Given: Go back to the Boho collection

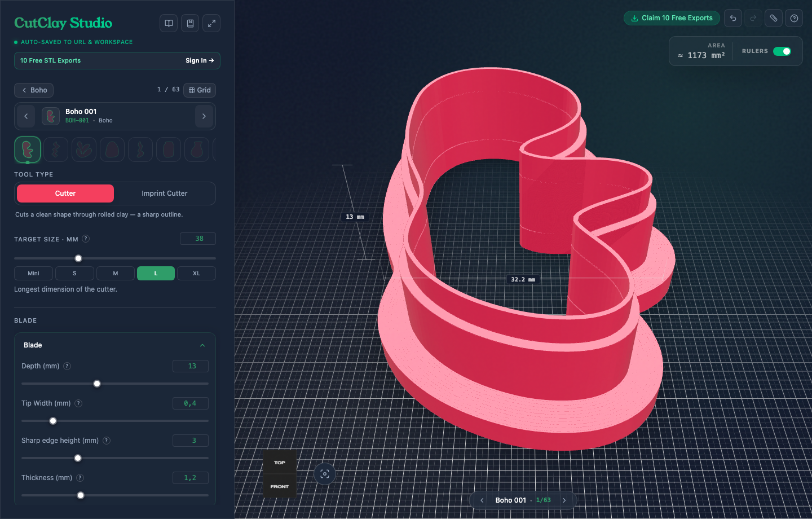Looking at the screenshot, I should (x=34, y=90).
